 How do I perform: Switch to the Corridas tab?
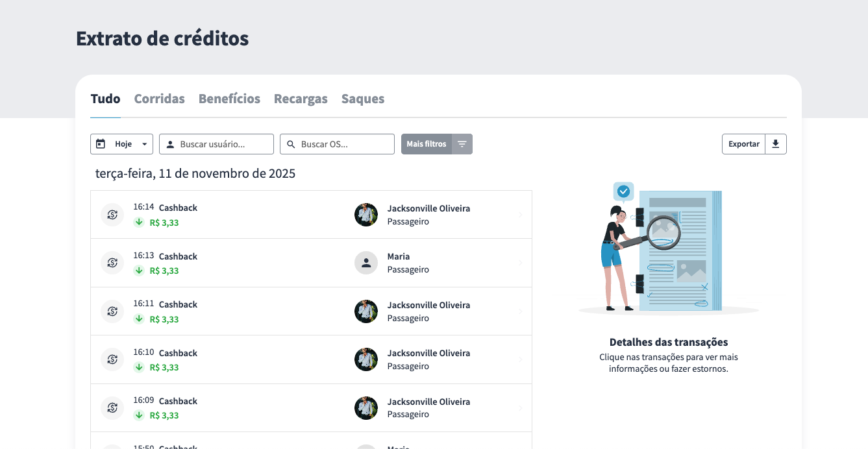coord(159,99)
